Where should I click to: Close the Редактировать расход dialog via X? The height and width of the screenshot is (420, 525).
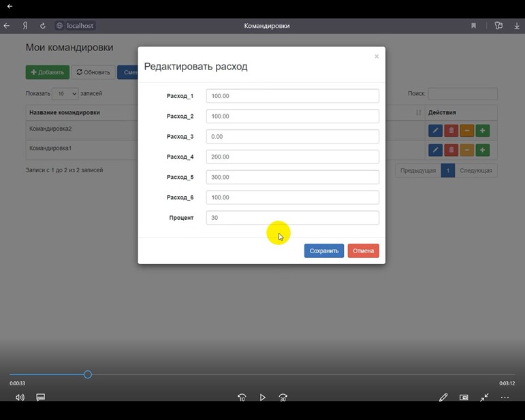(x=377, y=56)
